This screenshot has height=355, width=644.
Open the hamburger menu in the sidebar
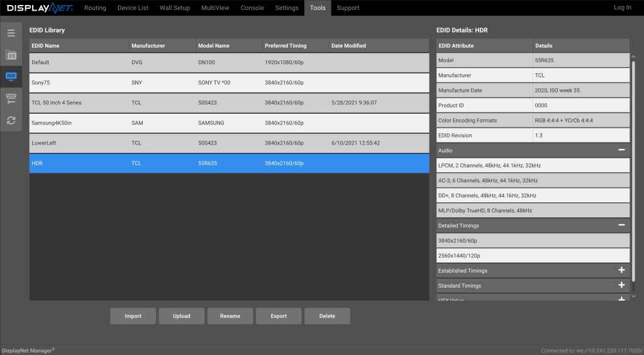[x=11, y=33]
